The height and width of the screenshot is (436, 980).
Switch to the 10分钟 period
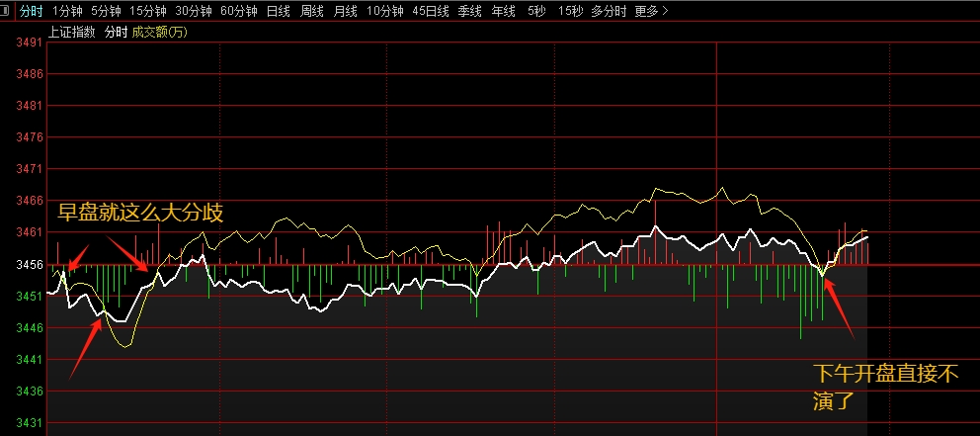(385, 11)
